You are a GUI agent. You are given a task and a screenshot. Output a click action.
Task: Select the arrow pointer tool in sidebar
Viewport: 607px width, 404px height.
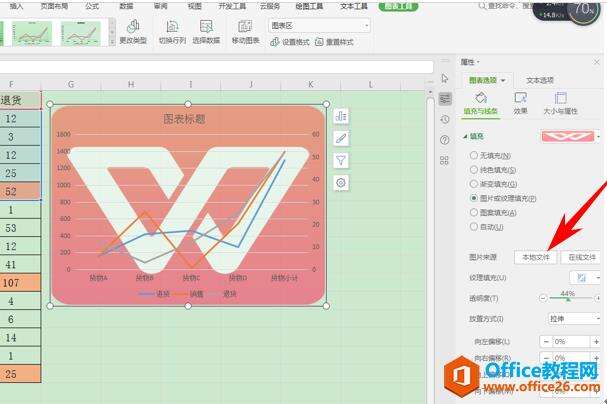pos(445,78)
